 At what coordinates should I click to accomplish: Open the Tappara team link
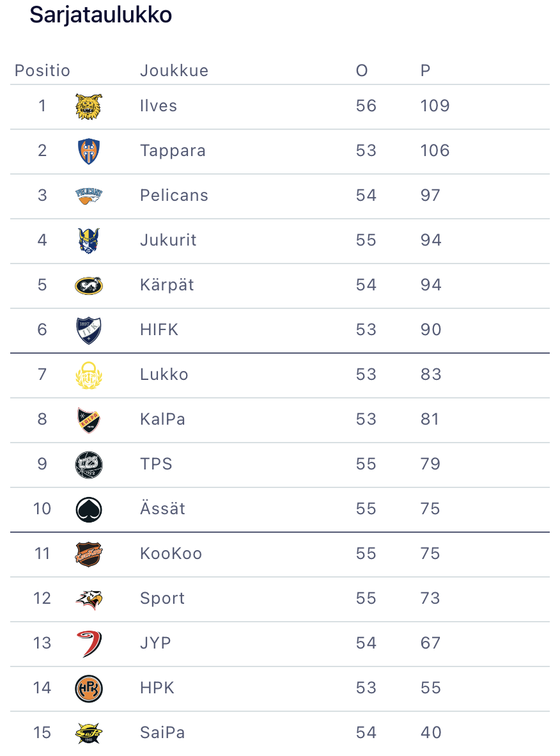click(x=173, y=151)
